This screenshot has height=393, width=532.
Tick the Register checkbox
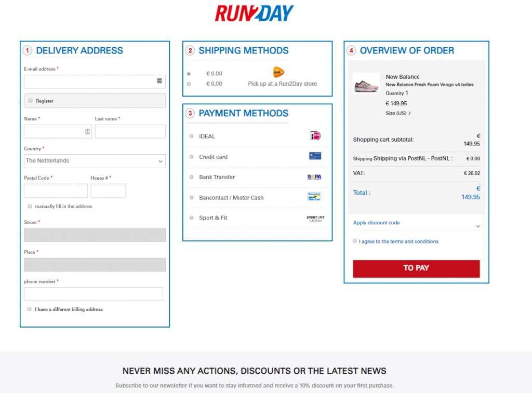(31, 101)
